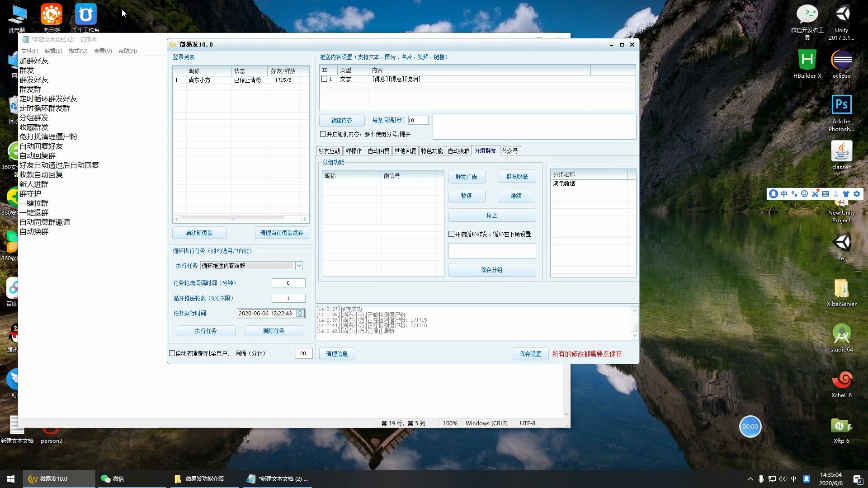868x488 pixels.
Task: Expand the 执行任务 dropdown
Action: point(299,266)
